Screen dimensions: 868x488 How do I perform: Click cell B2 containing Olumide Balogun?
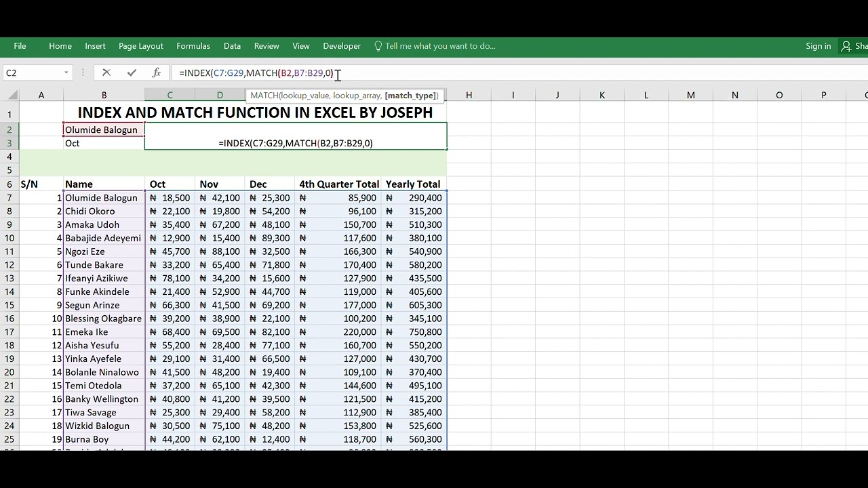coord(104,129)
